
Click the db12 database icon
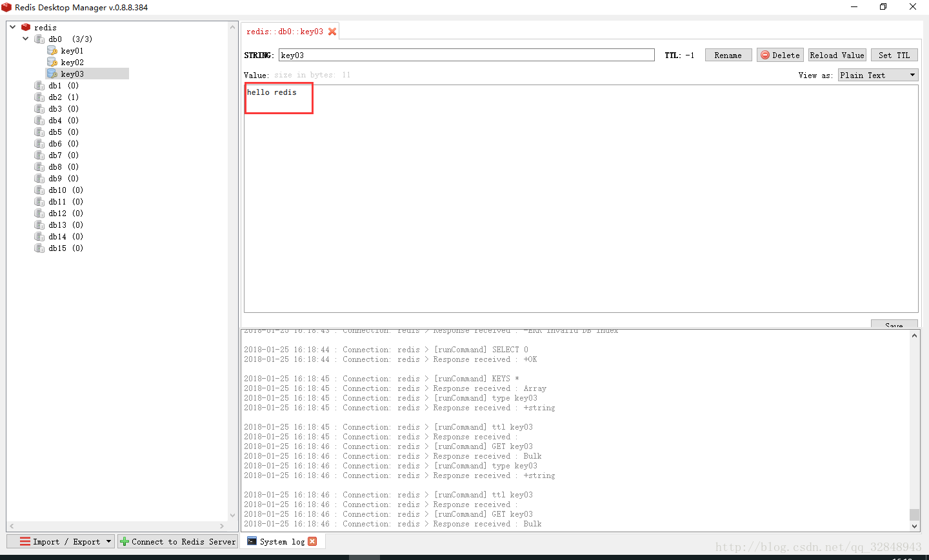[x=39, y=213]
